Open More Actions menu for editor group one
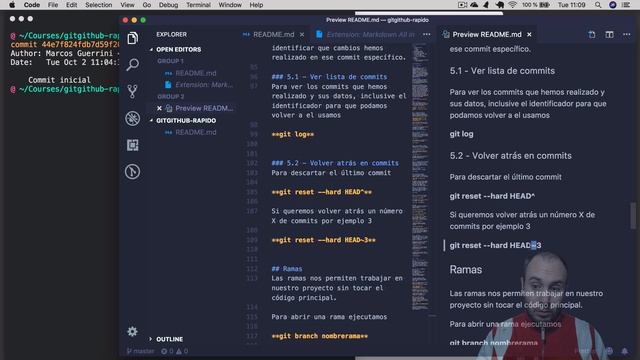640x360 pixels. pyautogui.click(x=427, y=35)
